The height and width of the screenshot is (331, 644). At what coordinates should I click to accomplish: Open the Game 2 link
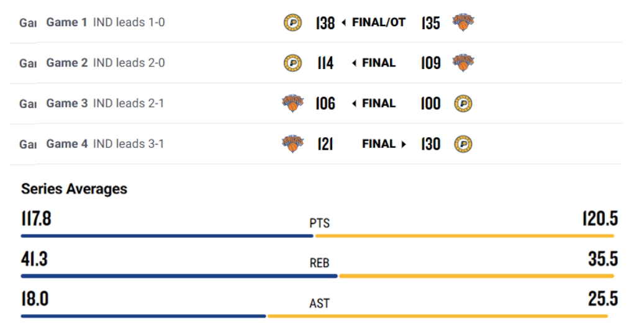pyautogui.click(x=66, y=63)
